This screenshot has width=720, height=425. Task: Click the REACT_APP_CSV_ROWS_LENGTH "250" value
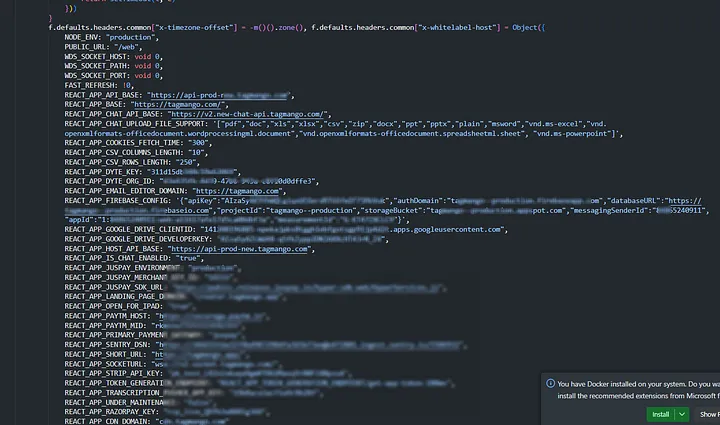tap(186, 162)
